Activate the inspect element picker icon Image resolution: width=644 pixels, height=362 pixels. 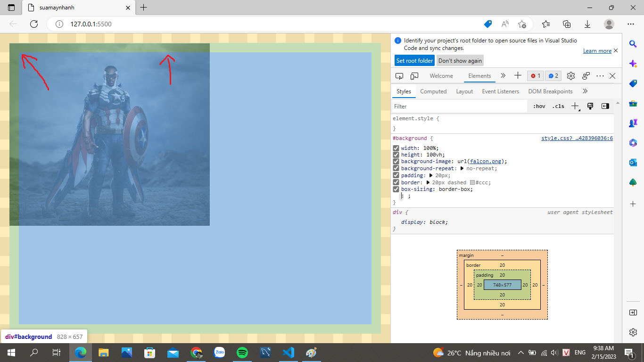pos(399,76)
